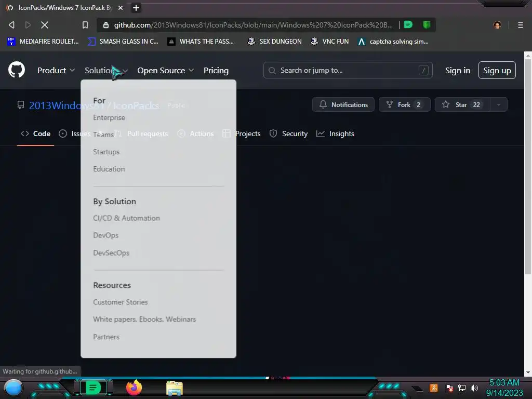Image resolution: width=532 pixels, height=399 pixels.
Task: Select Education in the Solutions menu
Action: [109, 169]
